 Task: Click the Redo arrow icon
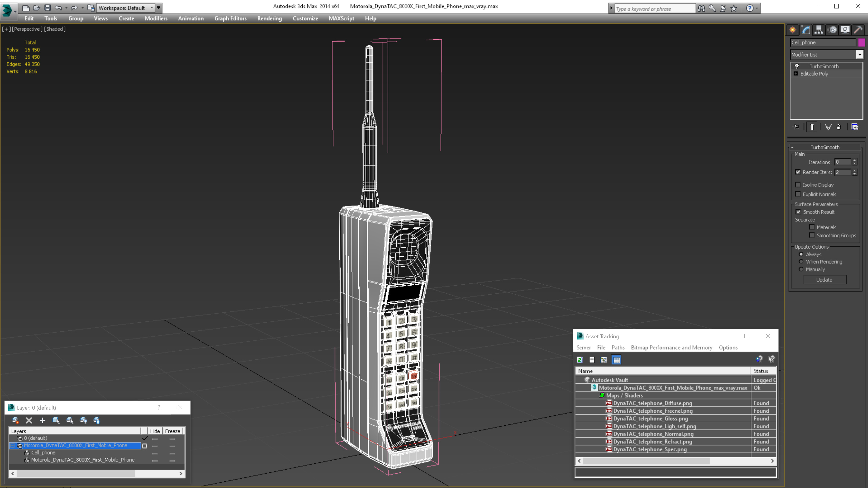point(74,8)
